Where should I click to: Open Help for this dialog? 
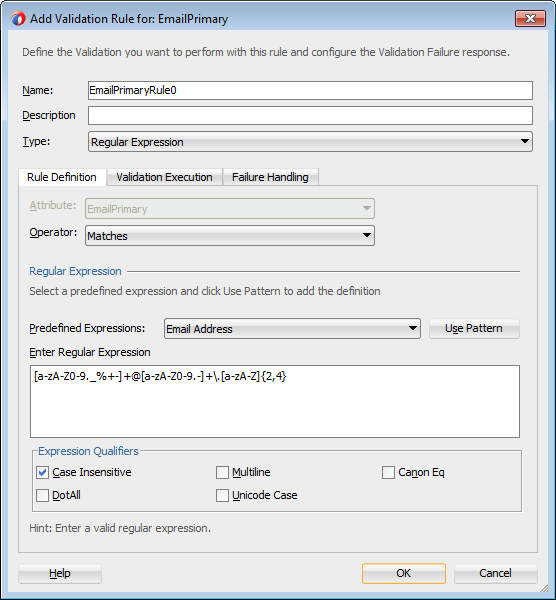60,573
